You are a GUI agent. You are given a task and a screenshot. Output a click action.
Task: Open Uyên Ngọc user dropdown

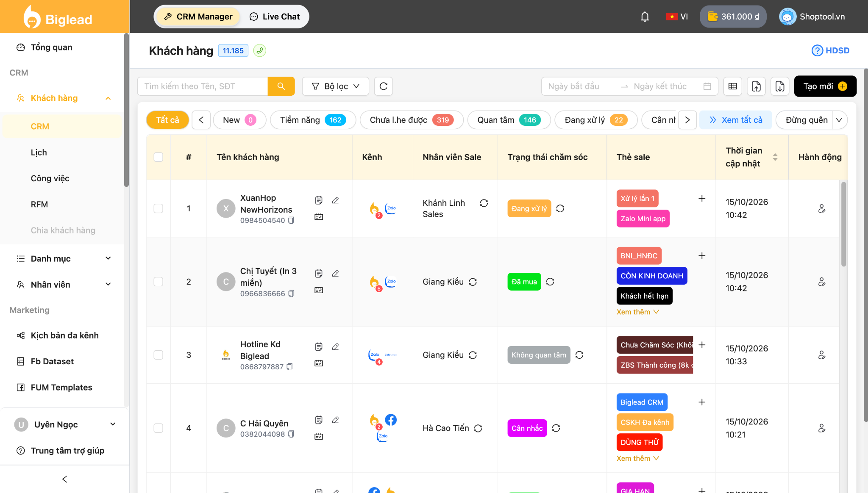point(64,424)
